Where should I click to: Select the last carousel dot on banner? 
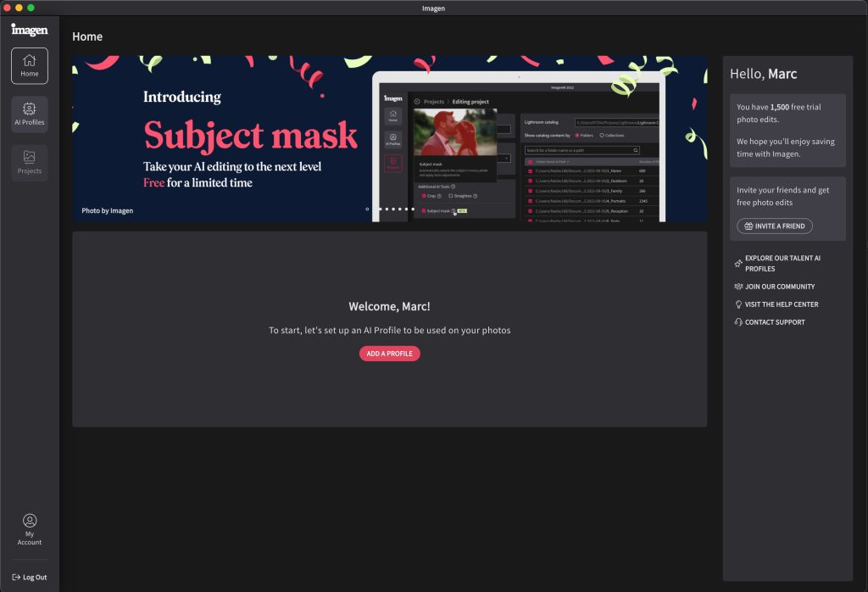point(413,209)
